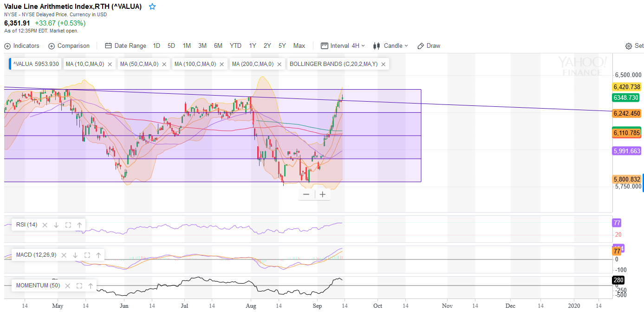The image size is (644, 318).
Task: Click the RSI (14) panel label
Action: pyautogui.click(x=26, y=225)
